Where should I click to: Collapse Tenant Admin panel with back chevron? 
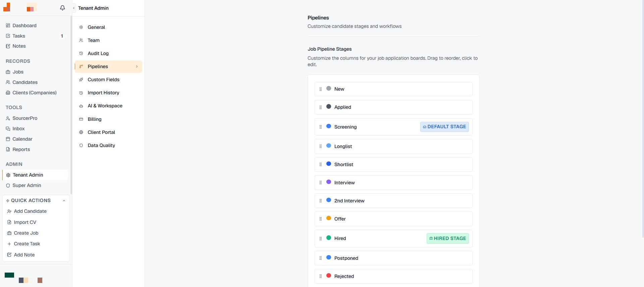click(x=74, y=8)
